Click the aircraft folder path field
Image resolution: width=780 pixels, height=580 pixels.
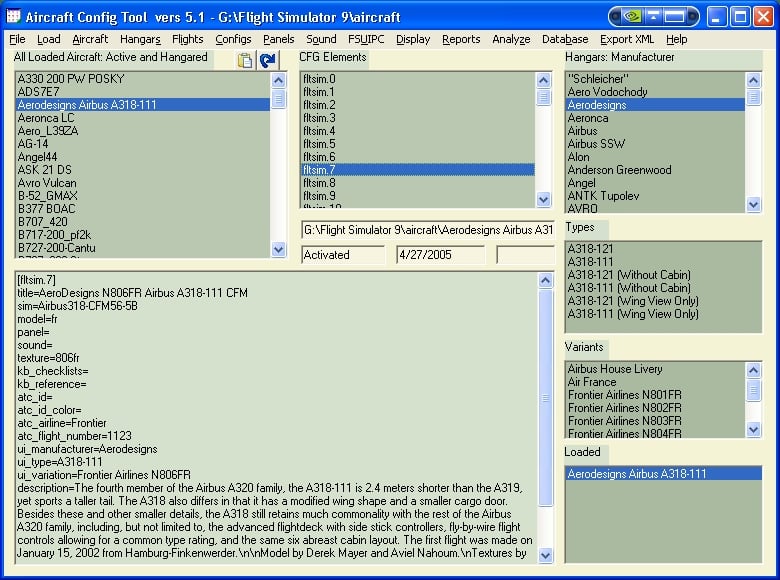[x=427, y=230]
